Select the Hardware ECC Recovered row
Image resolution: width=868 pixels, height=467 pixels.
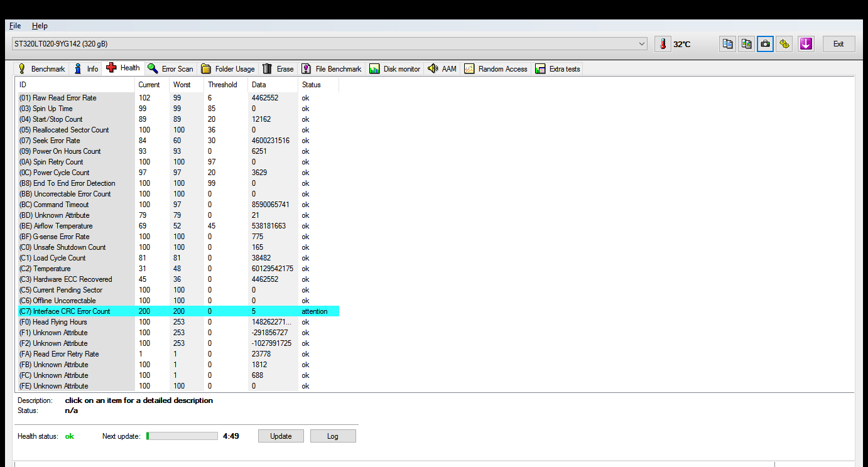pos(178,279)
